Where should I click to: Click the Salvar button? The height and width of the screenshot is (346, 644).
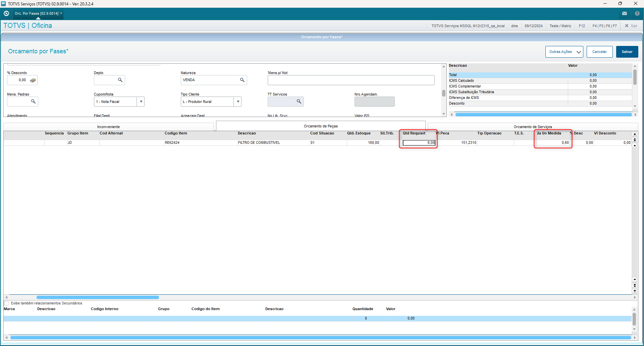627,52
